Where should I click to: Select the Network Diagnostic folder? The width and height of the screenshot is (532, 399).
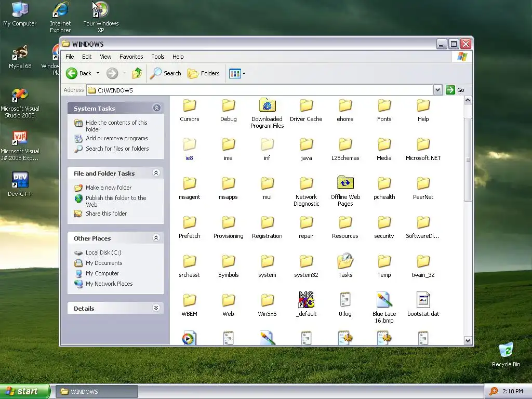(x=306, y=191)
